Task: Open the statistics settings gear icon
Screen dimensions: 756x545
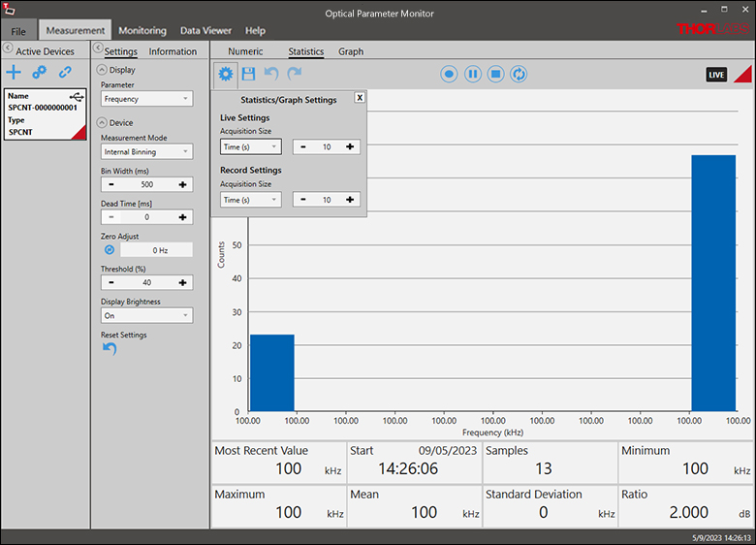Action: [x=225, y=74]
